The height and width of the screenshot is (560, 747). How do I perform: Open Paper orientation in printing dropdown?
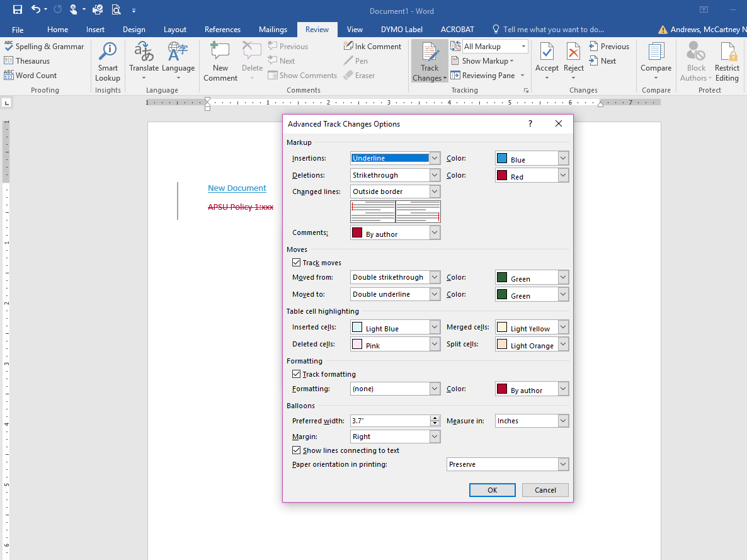coord(563,464)
